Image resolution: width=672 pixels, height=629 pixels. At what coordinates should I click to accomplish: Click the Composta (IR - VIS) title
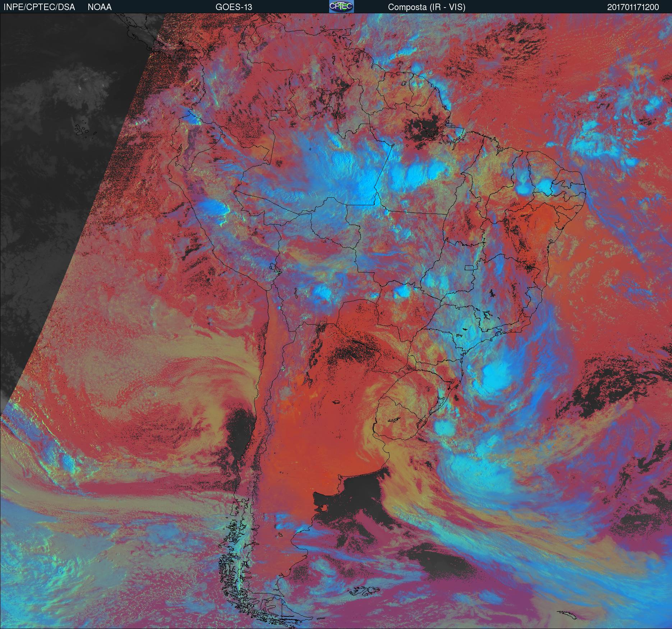tap(427, 7)
